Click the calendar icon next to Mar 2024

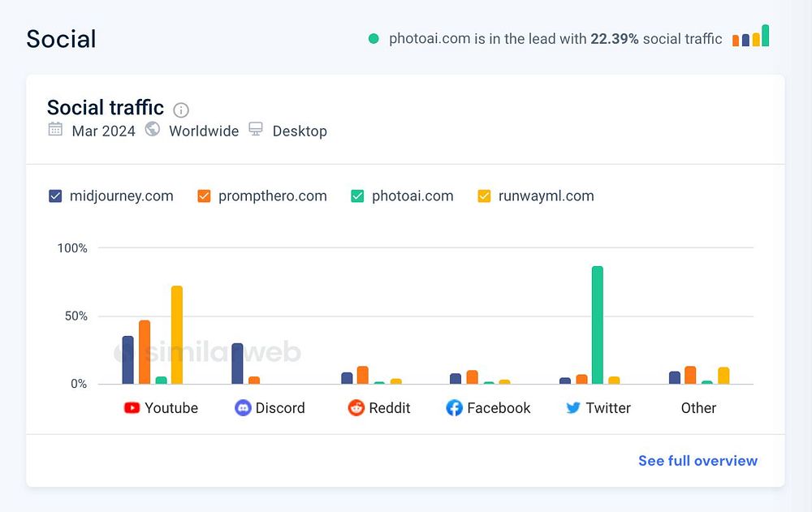pos(55,130)
